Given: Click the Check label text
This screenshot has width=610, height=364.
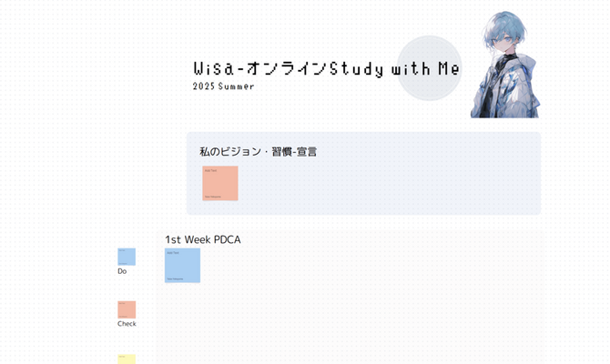Looking at the screenshot, I should pyautogui.click(x=127, y=324).
